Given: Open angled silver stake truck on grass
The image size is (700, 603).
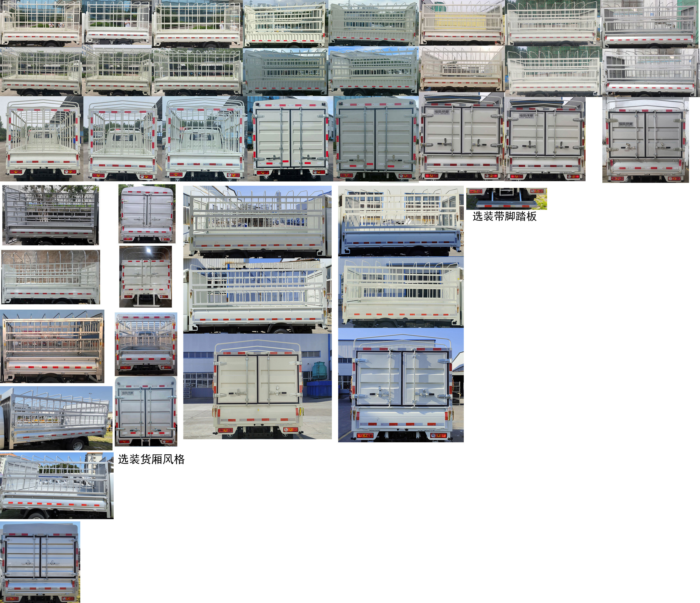Looking at the screenshot, I should tap(56, 418).
